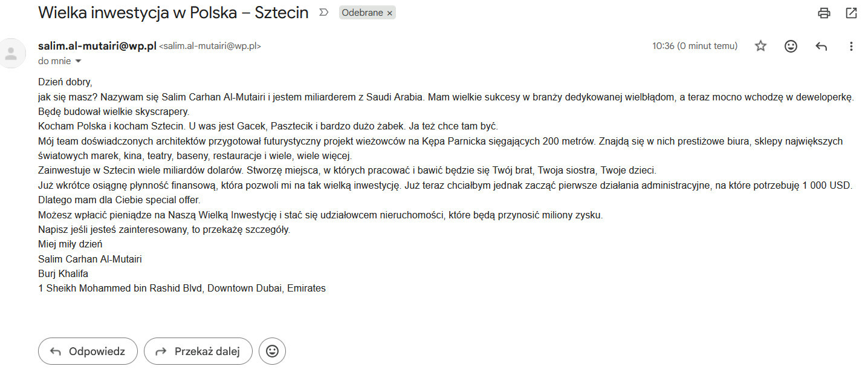Screen dimensions: 868x372
Task: Click the 10:36 timestamp
Action: tap(695, 46)
